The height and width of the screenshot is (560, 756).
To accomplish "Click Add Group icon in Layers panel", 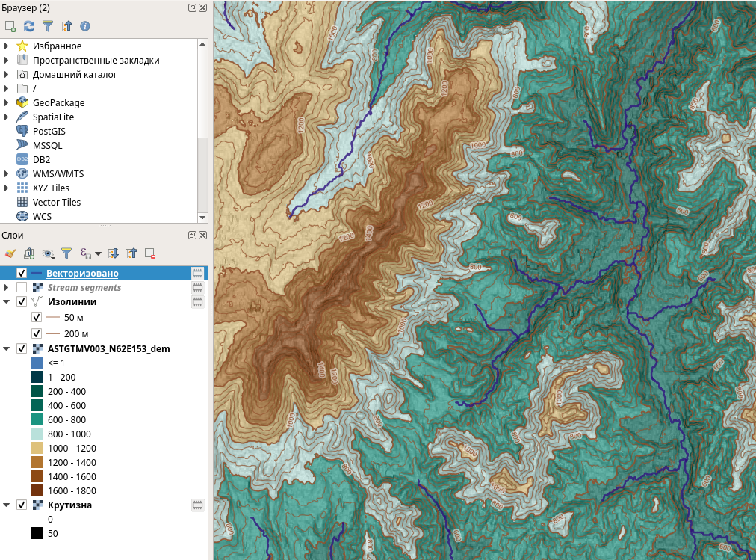I will [x=29, y=253].
